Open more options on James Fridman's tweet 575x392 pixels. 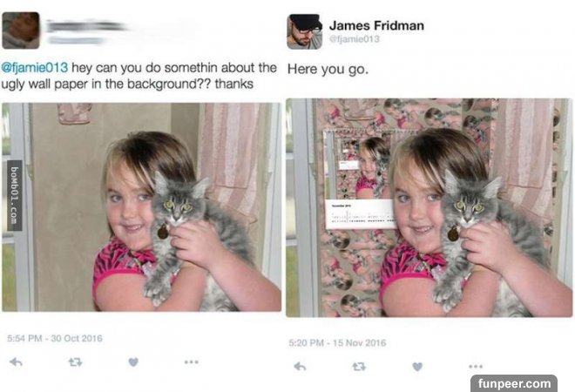[x=476, y=366]
